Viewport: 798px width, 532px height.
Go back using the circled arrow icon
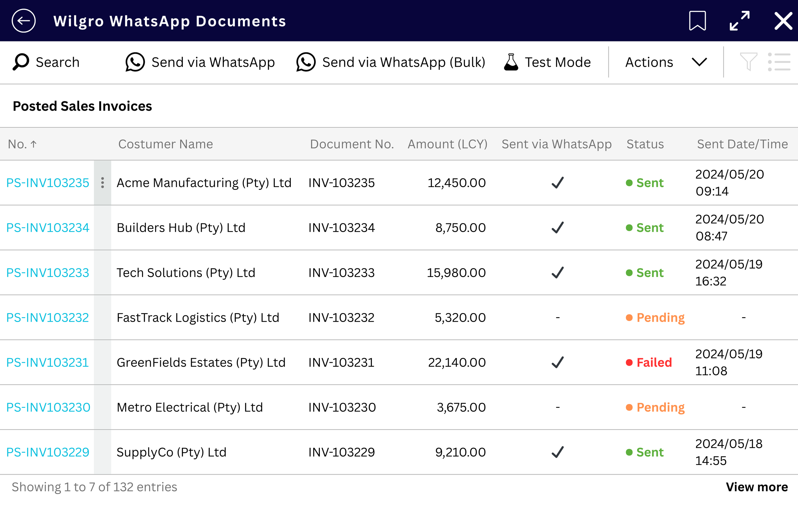click(23, 21)
